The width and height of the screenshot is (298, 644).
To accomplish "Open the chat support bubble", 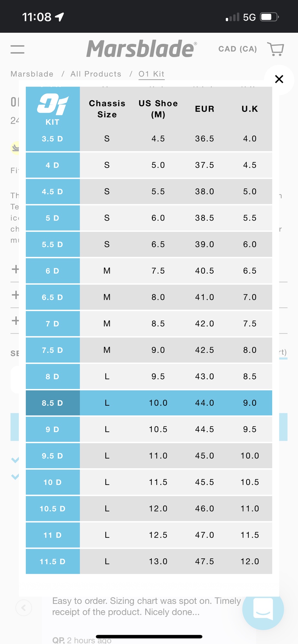I will [x=263, y=609].
